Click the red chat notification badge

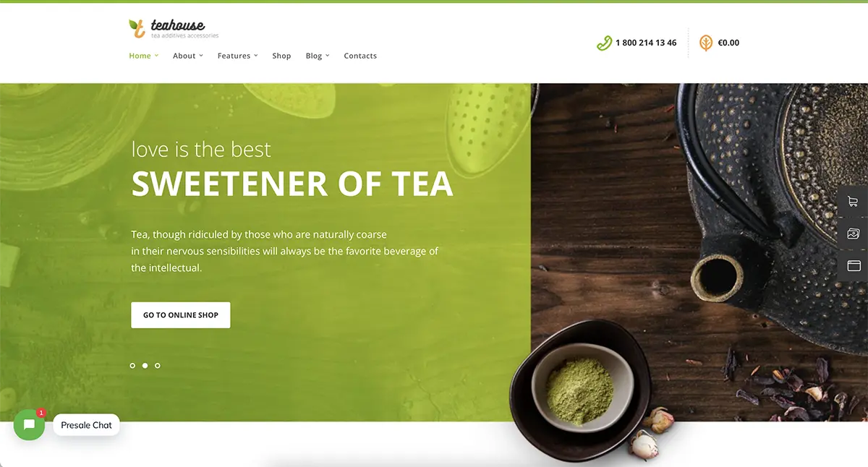pos(41,413)
